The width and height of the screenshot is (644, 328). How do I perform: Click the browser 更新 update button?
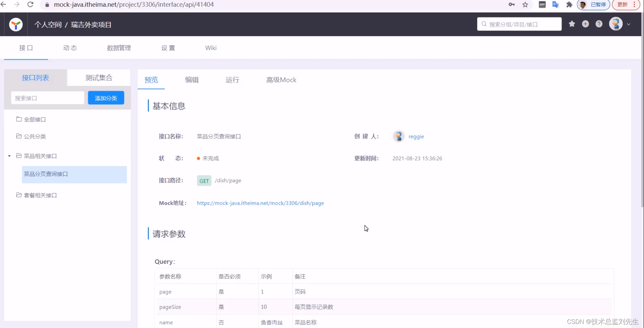pyautogui.click(x=626, y=5)
